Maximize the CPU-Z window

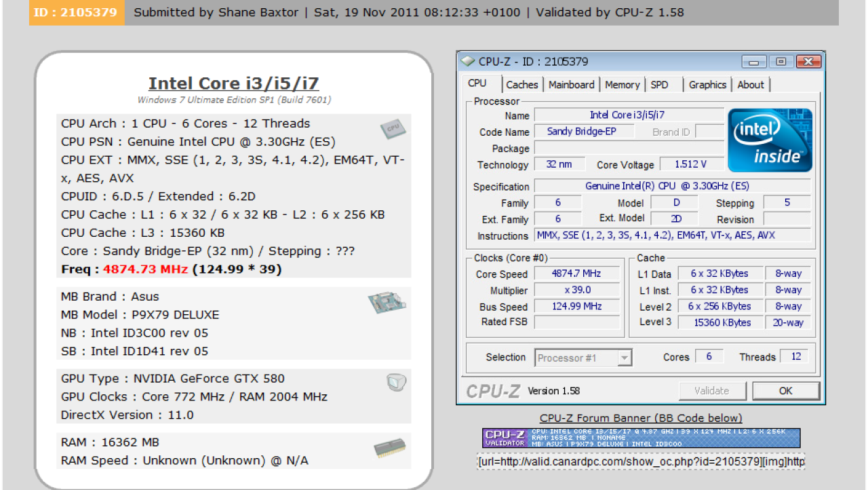click(x=781, y=61)
